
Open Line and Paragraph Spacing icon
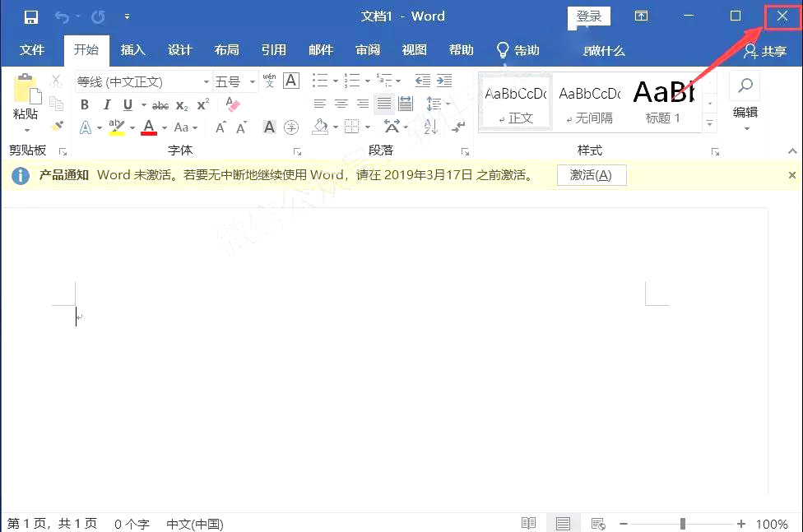click(x=434, y=104)
